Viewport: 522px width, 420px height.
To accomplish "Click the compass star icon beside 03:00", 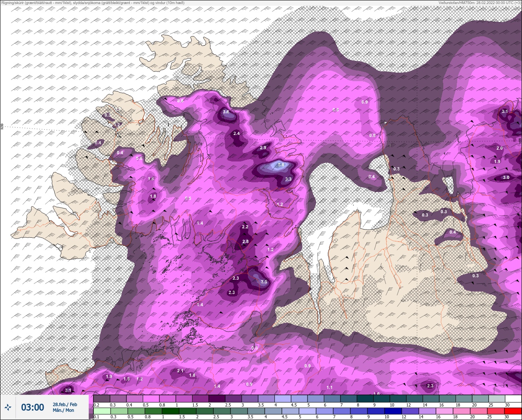I will click(x=8, y=407).
